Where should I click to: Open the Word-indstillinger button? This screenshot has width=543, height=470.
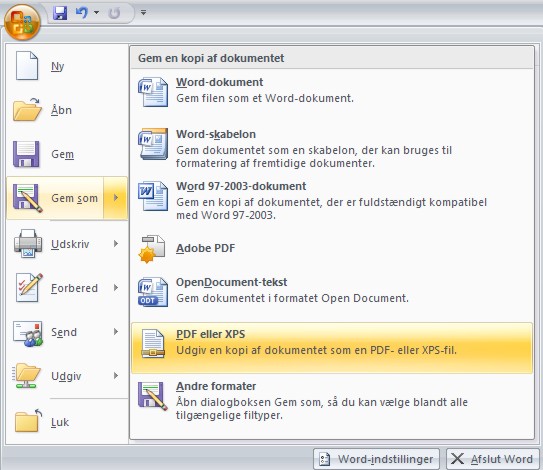click(376, 459)
